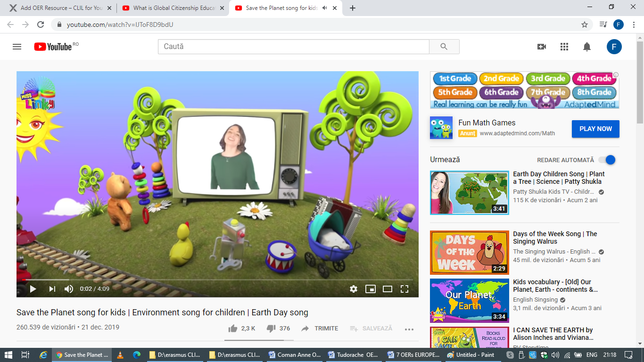Share the video using Trimite
This screenshot has height=362, width=644.
pyautogui.click(x=320, y=329)
